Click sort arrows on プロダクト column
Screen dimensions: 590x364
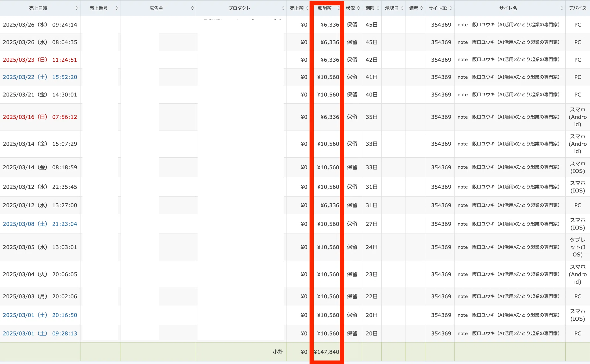click(x=283, y=8)
